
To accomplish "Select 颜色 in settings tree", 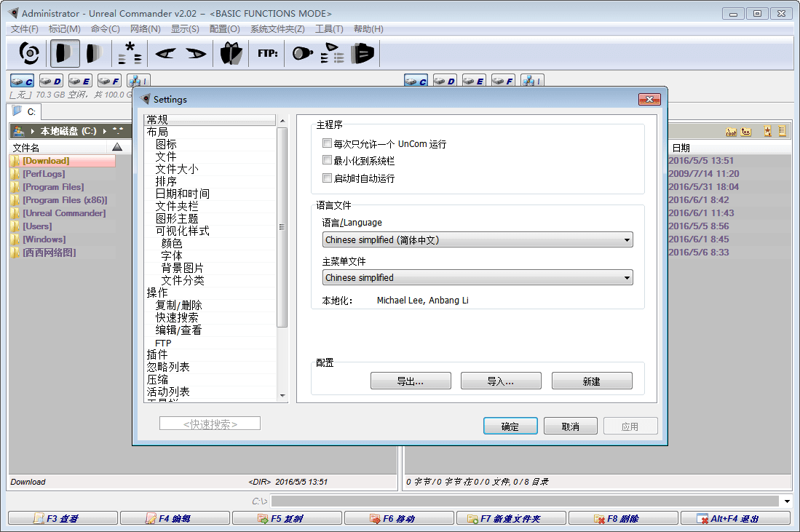I will (x=172, y=243).
